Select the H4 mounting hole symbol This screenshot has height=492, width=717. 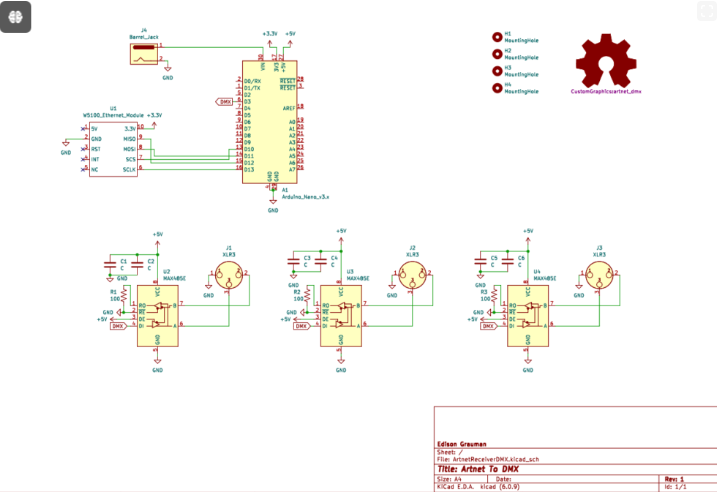[497, 88]
